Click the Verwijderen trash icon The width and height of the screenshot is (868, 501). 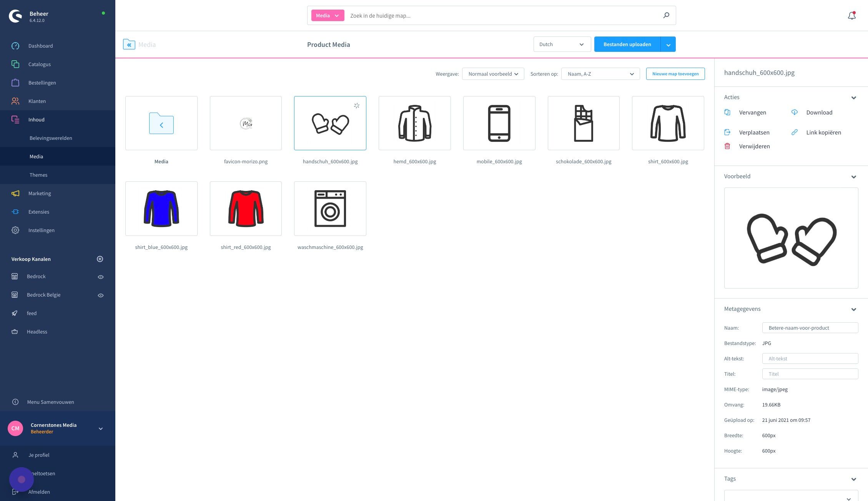tap(727, 146)
